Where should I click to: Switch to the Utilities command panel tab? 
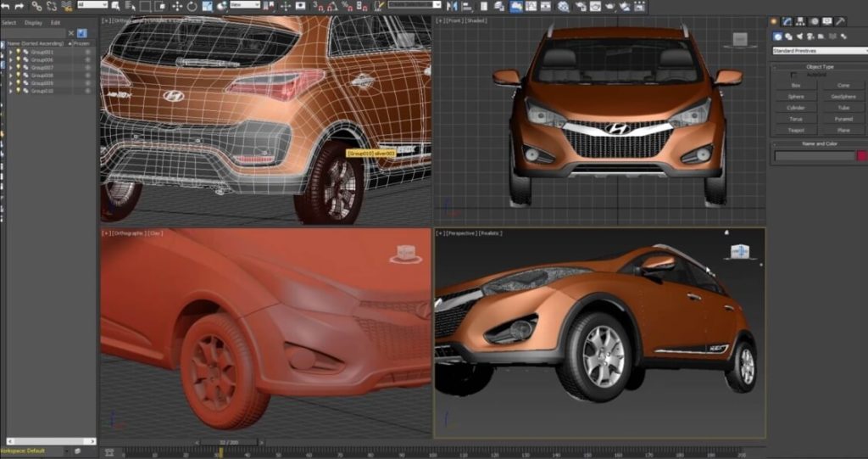pos(840,21)
